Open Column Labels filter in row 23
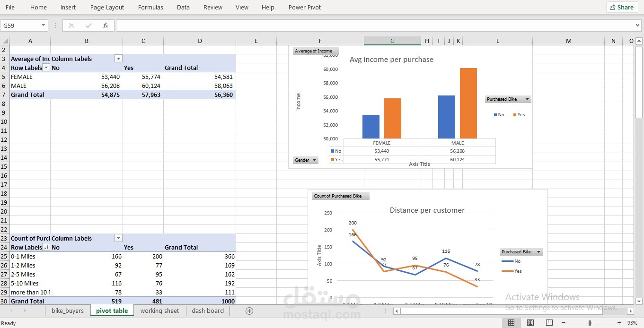Screen dimensions: 644x328 [x=118, y=238]
